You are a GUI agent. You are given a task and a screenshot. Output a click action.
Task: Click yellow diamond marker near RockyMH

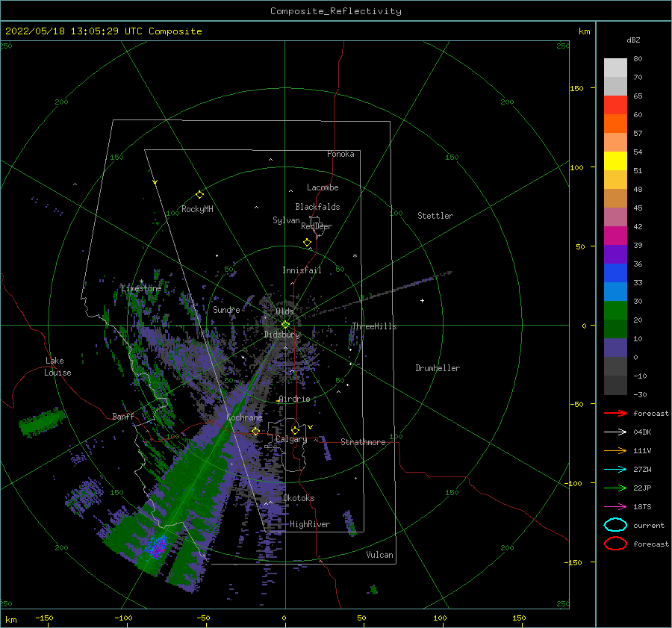[x=199, y=195]
